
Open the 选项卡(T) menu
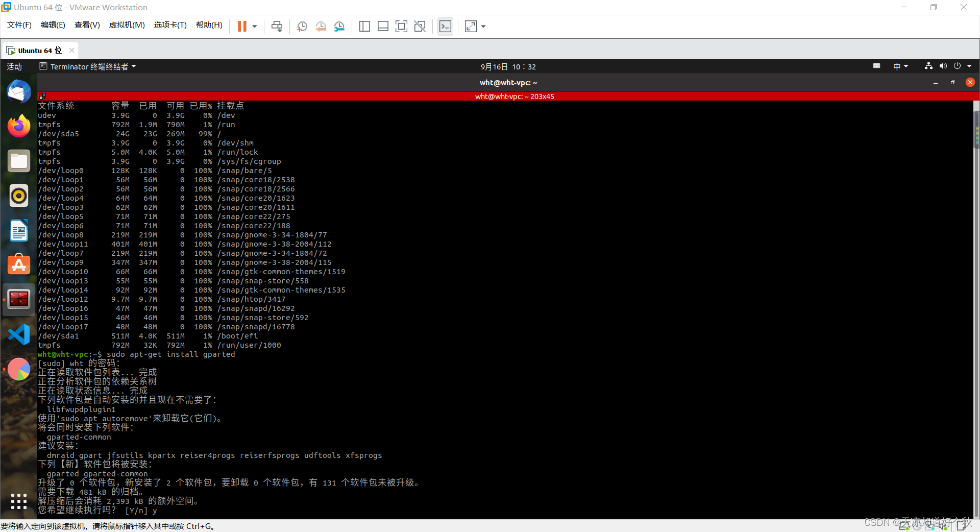coord(170,25)
